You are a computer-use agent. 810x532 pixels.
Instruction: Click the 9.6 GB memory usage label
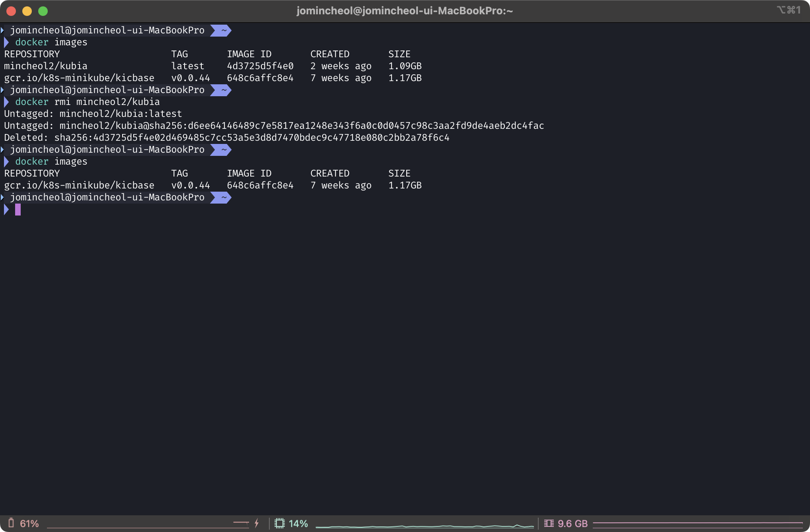(572, 524)
